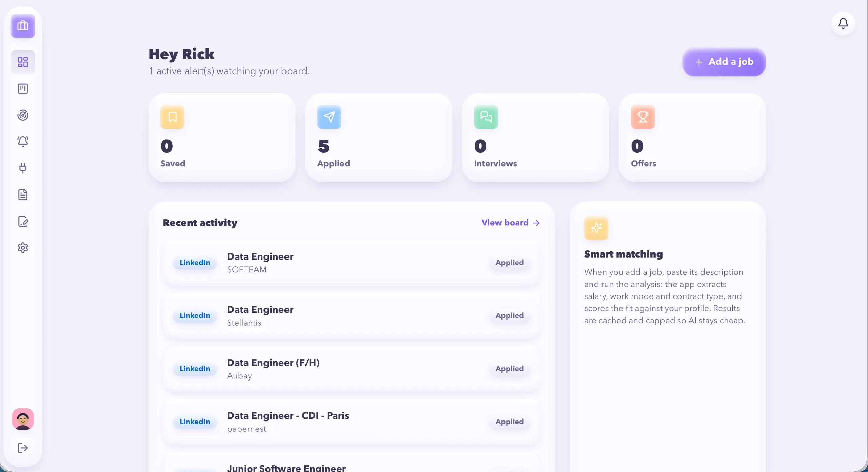The width and height of the screenshot is (868, 472).
Task: Click the Aubay company name
Action: coord(239,376)
